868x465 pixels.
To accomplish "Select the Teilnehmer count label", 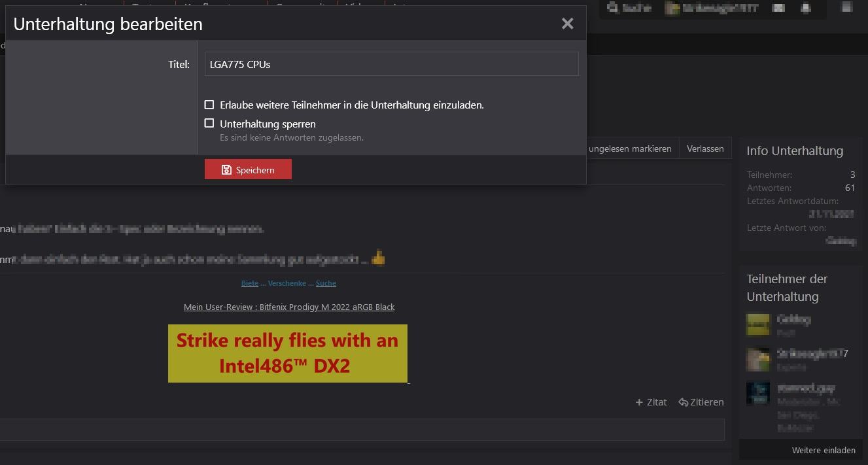I will pos(769,175).
